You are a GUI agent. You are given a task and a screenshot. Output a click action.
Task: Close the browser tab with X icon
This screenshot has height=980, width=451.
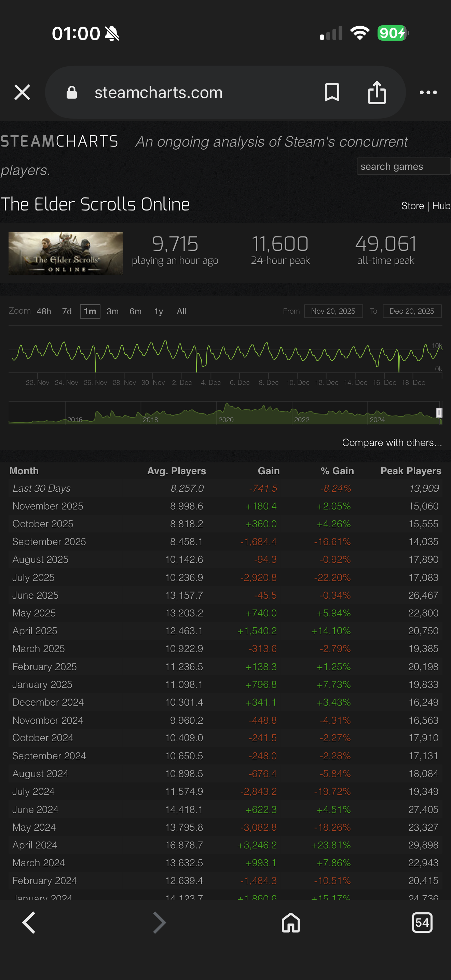point(22,93)
